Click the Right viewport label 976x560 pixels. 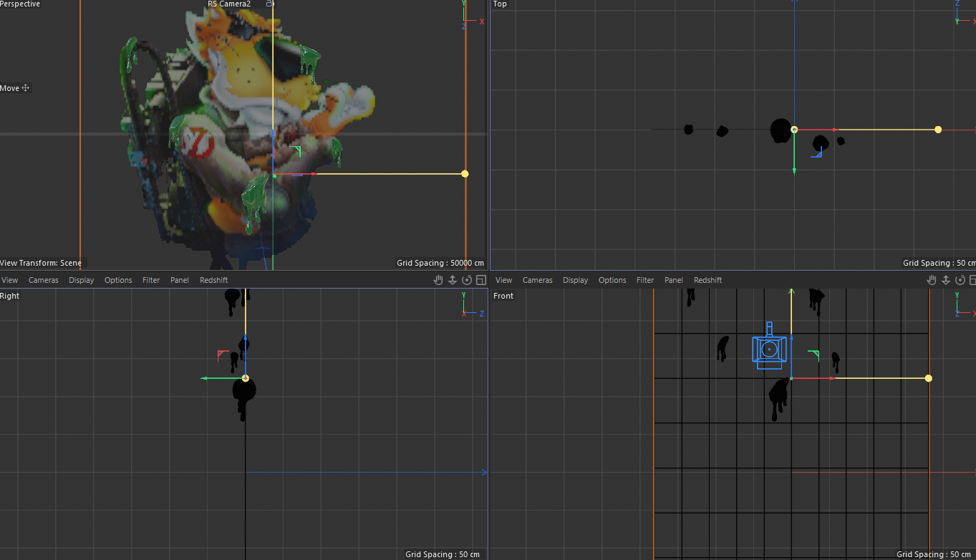tap(10, 296)
